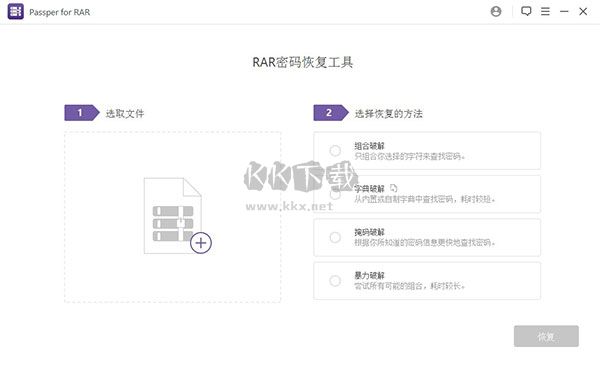Click the 组合破解 title text
Image resolution: width=600 pixels, height=366 pixels.
[x=369, y=146]
